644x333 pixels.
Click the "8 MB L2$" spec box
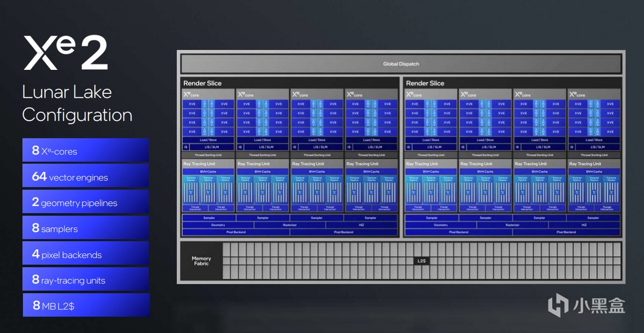pos(85,305)
